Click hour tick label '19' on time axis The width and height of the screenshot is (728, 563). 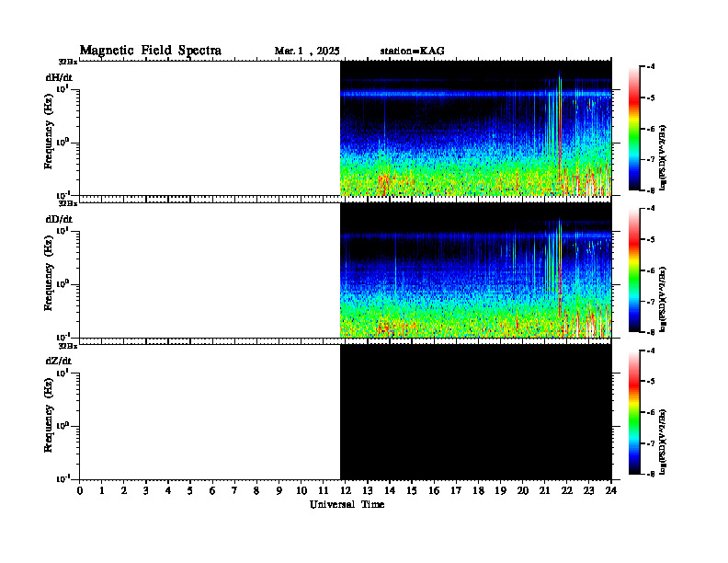[x=500, y=490]
